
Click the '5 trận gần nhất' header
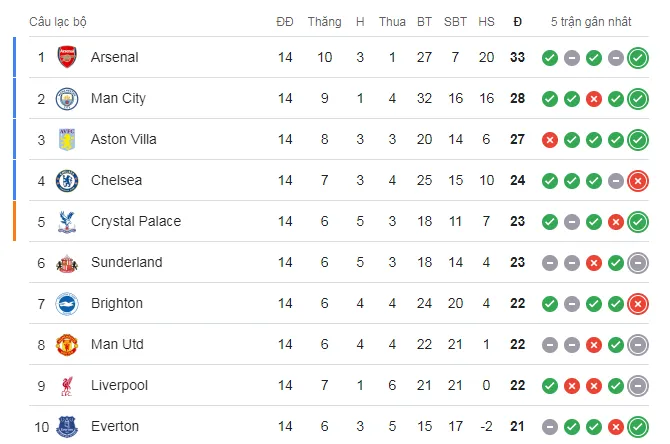pyautogui.click(x=590, y=21)
